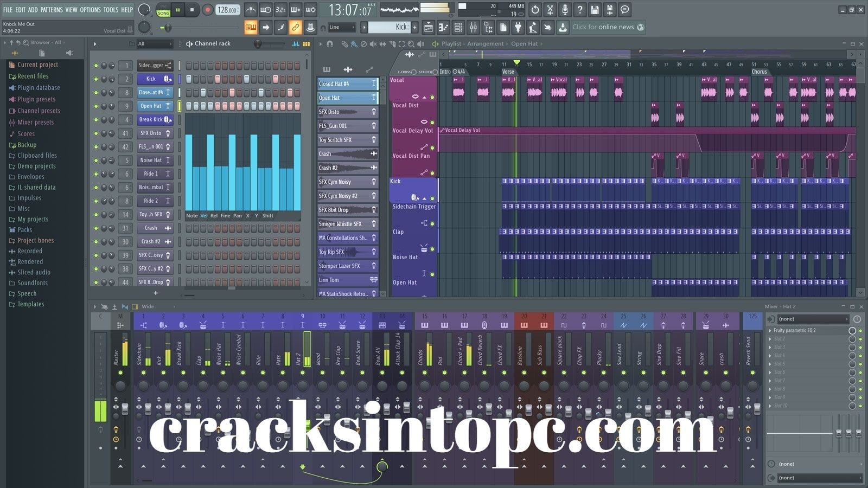
Task: Click the 128.000 tempo field
Action: (227, 10)
